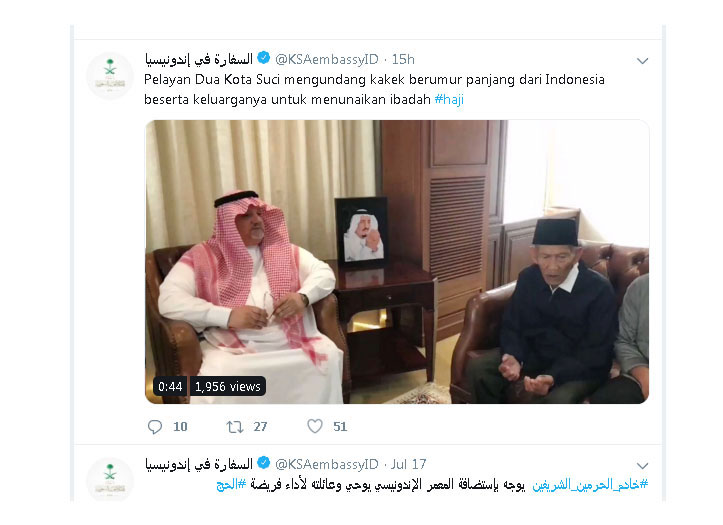This screenshot has height=525, width=723.
Task: Click the verified badge on the Jul 17 tweet
Action: click(x=263, y=464)
